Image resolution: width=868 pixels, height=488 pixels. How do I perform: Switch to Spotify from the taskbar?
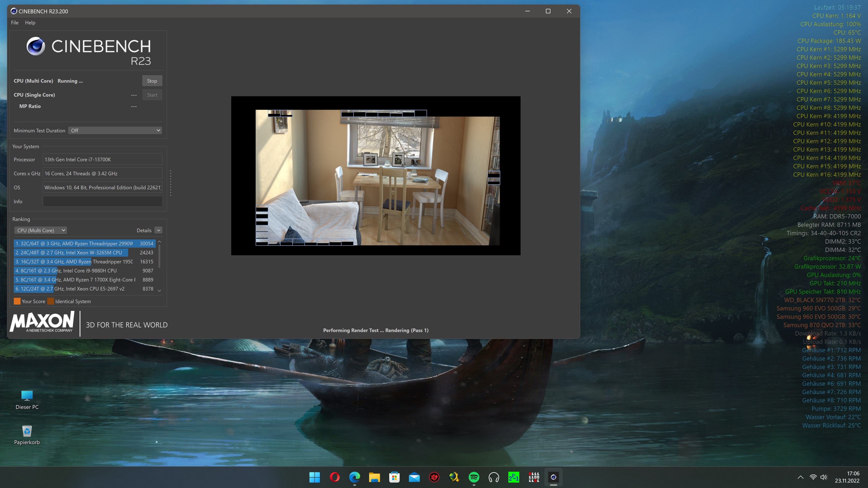pyautogui.click(x=474, y=477)
